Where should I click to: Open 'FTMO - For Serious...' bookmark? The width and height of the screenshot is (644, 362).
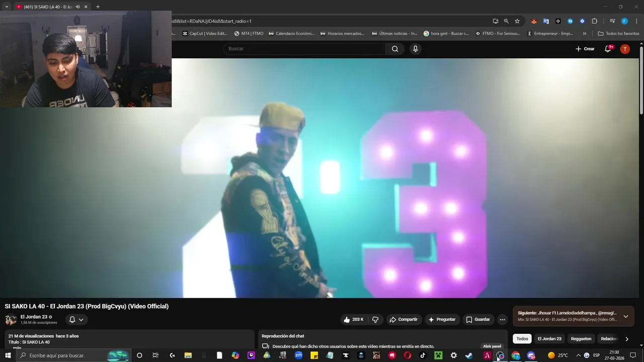pos(498,34)
